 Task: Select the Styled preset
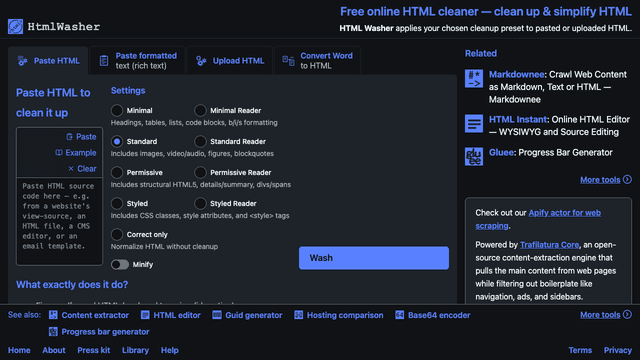[x=117, y=203]
